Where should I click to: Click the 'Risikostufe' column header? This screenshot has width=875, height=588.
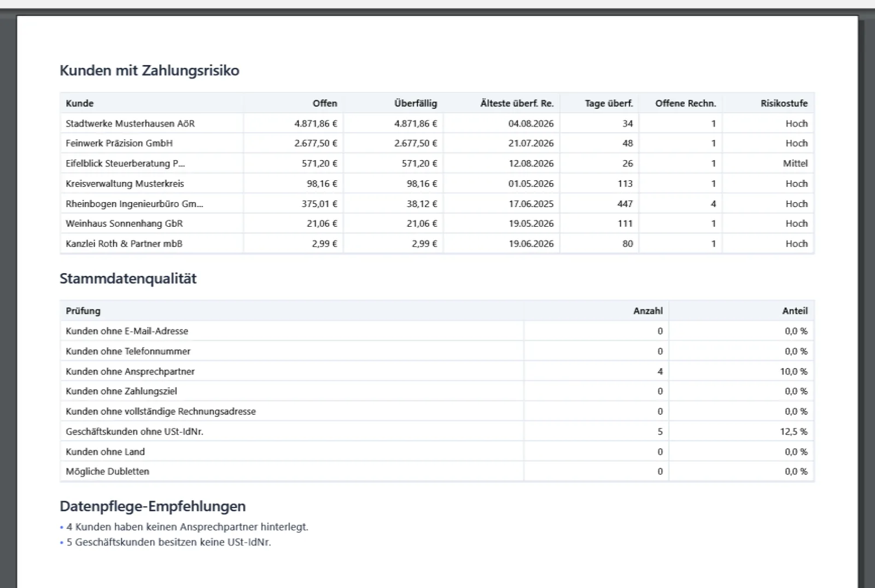coord(784,103)
